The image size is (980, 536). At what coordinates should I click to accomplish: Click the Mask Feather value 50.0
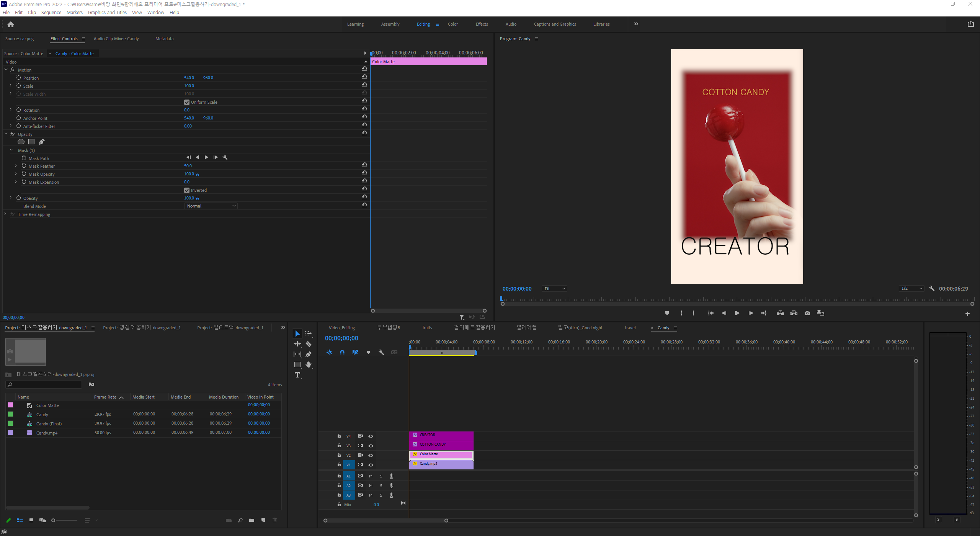click(x=188, y=166)
